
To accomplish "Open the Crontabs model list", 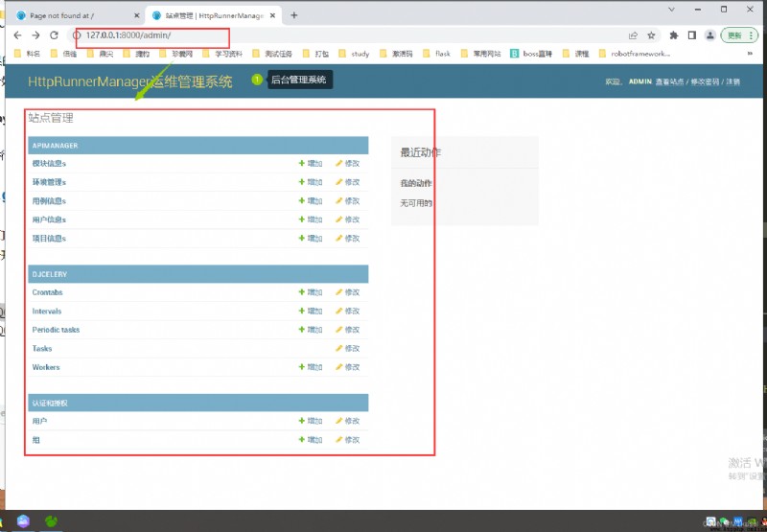I will point(47,292).
